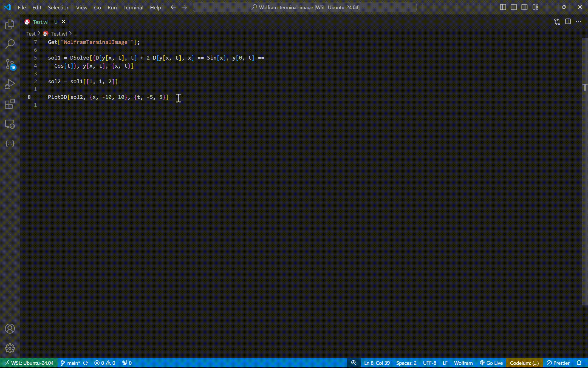Open Changes compare icon in editor toolbar
The height and width of the screenshot is (368, 588).
click(x=557, y=22)
